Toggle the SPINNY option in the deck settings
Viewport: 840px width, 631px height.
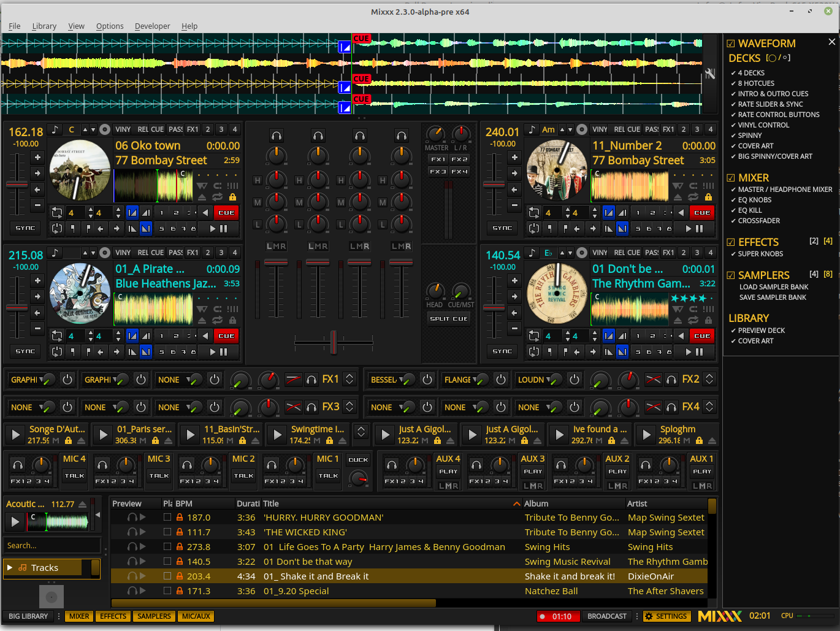[x=746, y=136]
